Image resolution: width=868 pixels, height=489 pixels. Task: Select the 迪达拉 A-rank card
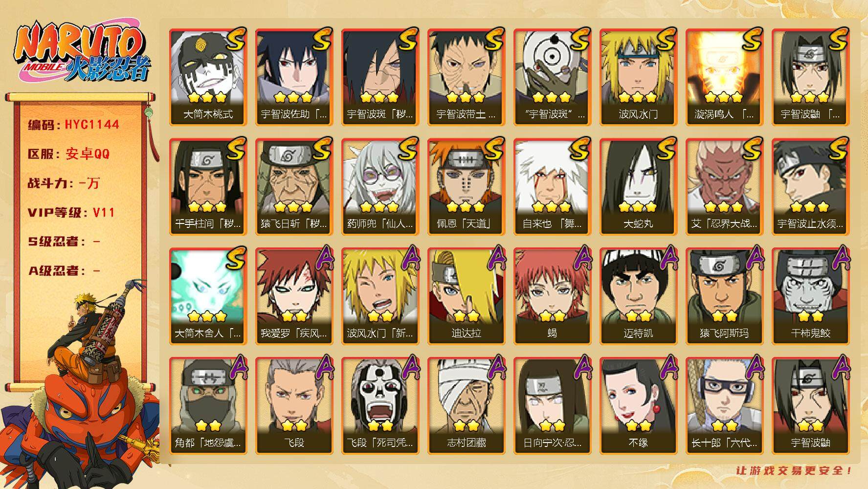467,296
